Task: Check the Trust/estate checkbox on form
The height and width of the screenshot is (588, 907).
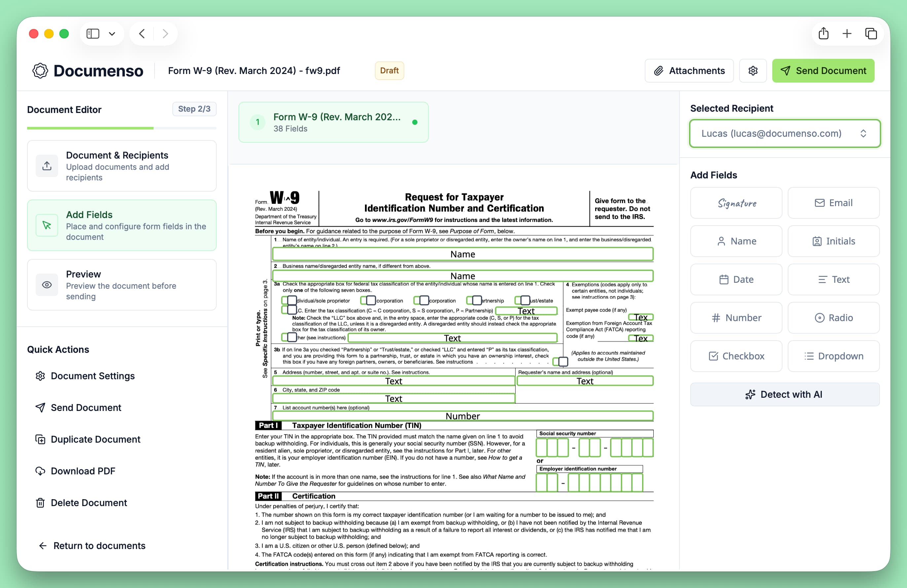Action: click(525, 300)
